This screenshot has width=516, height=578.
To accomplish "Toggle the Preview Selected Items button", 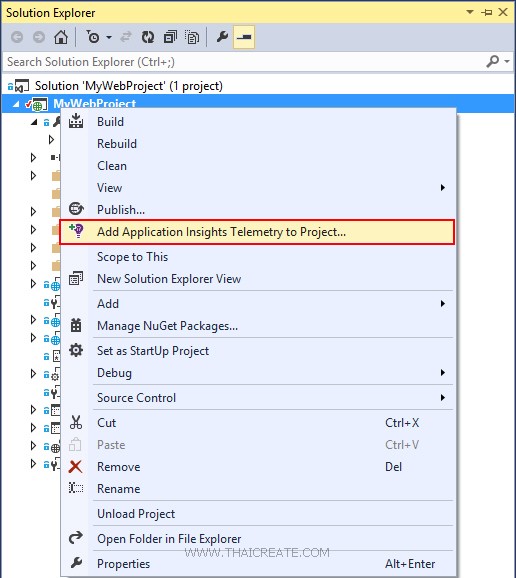I will 244,37.
